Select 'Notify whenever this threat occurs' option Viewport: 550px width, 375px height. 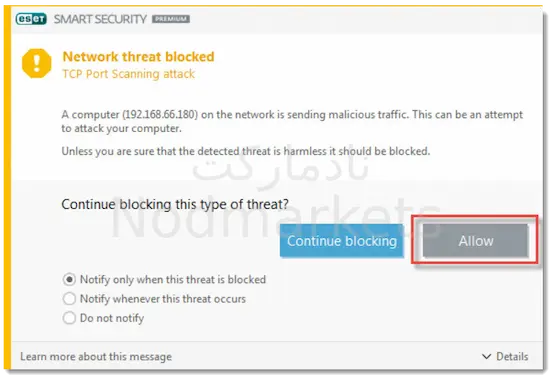(x=69, y=299)
